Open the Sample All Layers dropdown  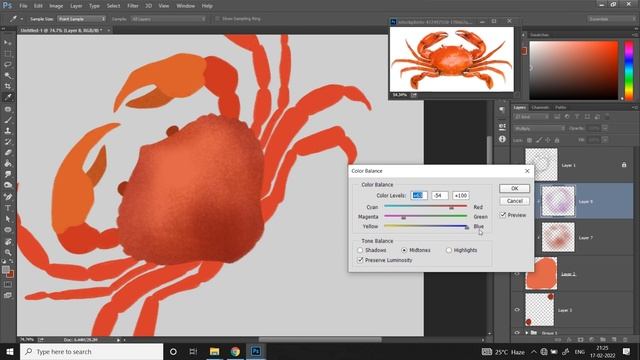point(168,19)
